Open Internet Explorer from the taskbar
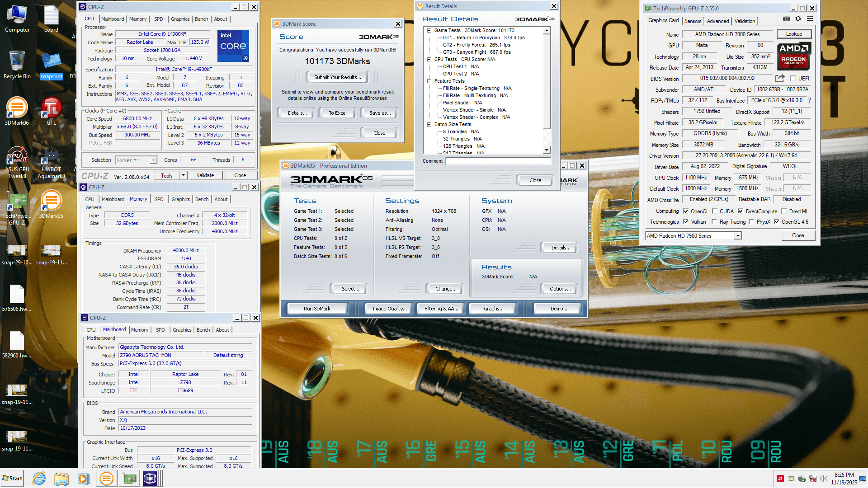 [39, 479]
